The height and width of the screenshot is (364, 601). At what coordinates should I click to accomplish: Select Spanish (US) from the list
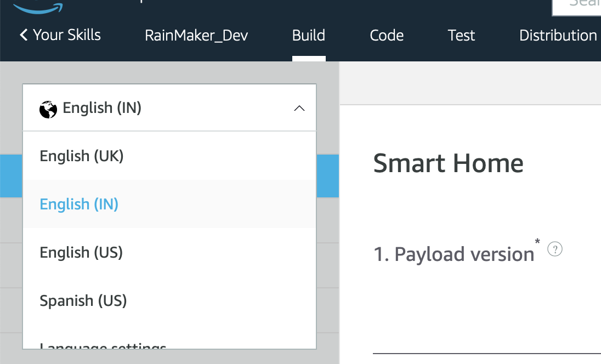(x=169, y=301)
